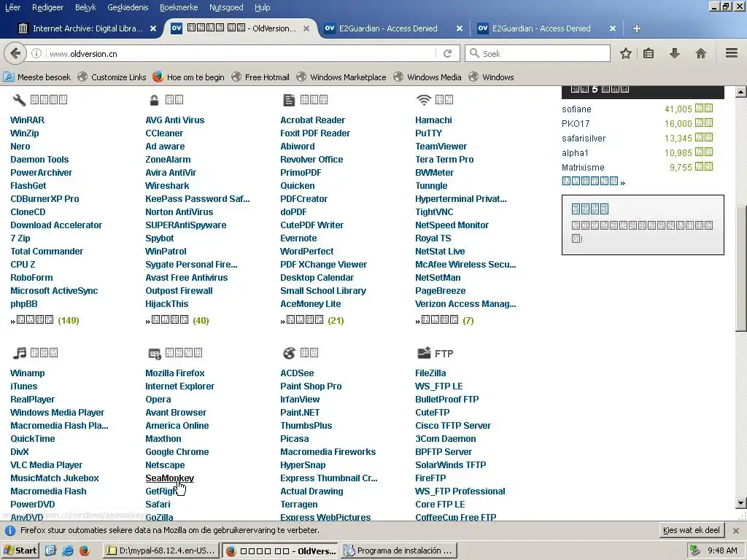Image resolution: width=747 pixels, height=560 pixels.
Task: Open the Redigeer menu
Action: pos(47,7)
